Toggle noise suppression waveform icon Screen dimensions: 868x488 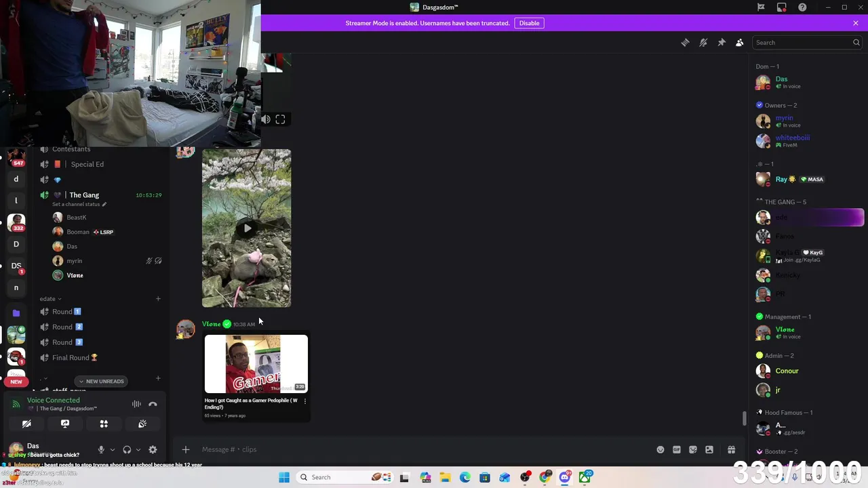(x=136, y=404)
